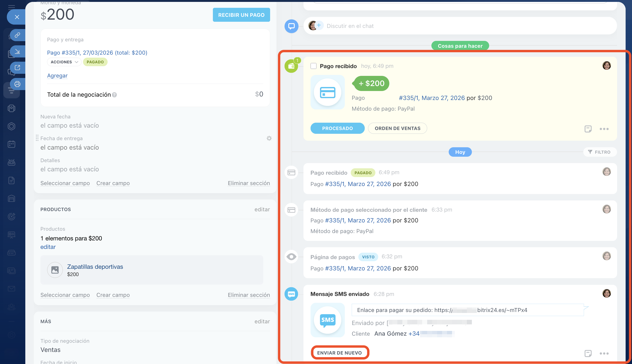Check the Pago recibido task checkbox

click(313, 66)
